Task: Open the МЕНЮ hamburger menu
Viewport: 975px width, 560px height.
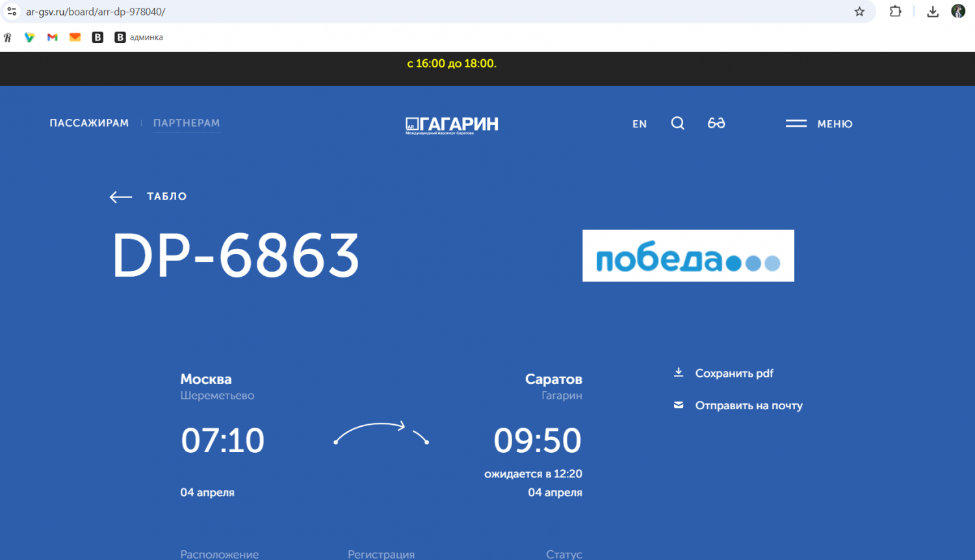Action: point(819,123)
